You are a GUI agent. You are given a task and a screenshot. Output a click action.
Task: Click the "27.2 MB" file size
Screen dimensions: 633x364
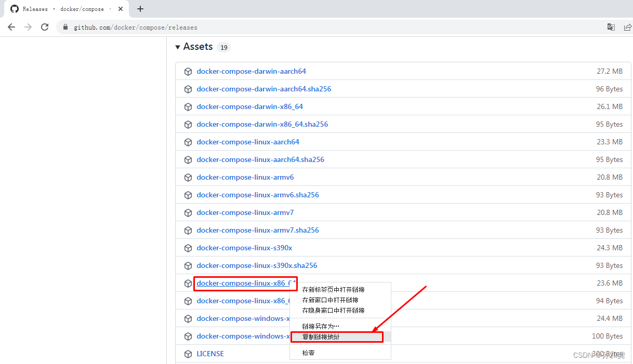pyautogui.click(x=610, y=71)
